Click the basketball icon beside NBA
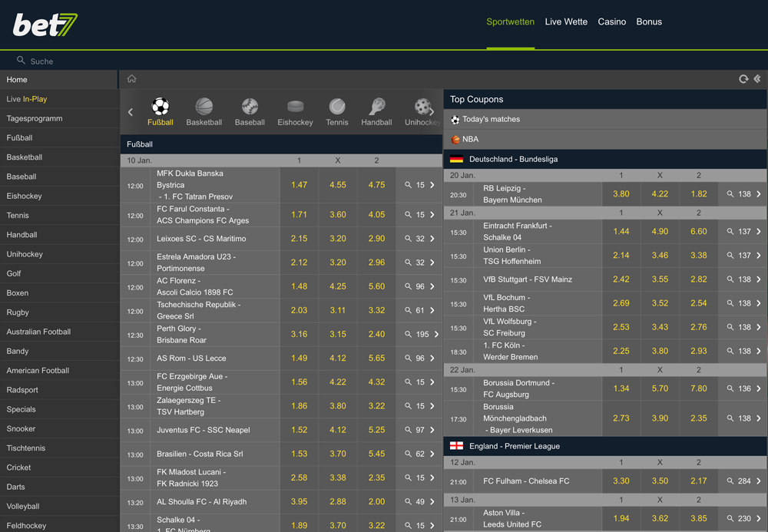 [x=455, y=140]
